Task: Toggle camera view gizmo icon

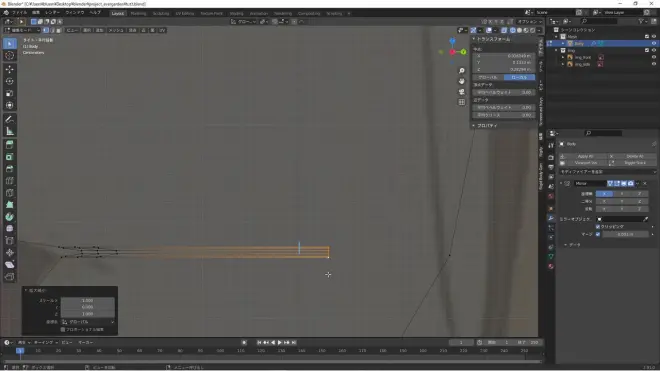Action: tap(462, 92)
